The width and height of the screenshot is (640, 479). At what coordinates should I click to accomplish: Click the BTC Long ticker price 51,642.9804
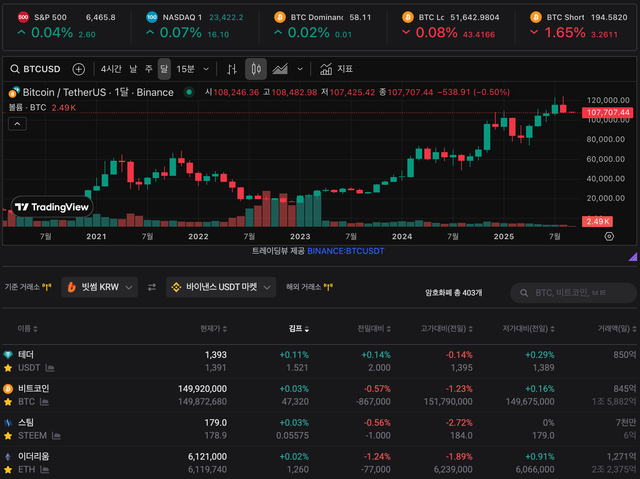(475, 17)
